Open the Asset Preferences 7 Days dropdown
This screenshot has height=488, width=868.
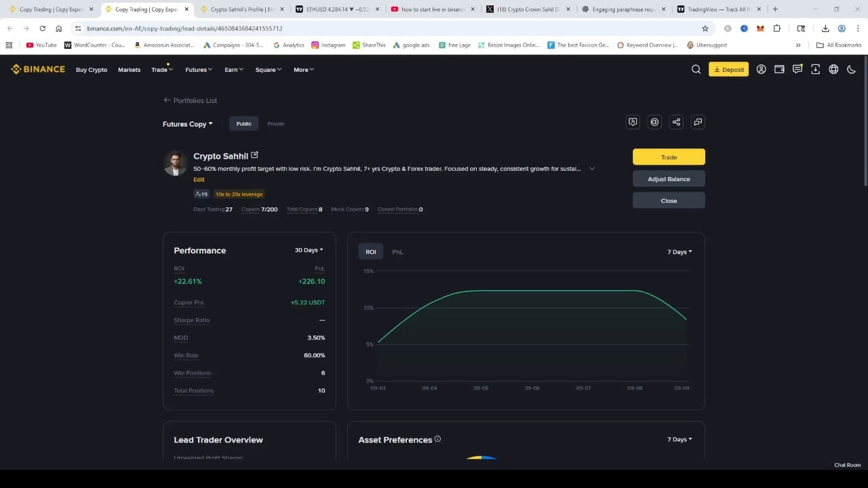point(679,439)
